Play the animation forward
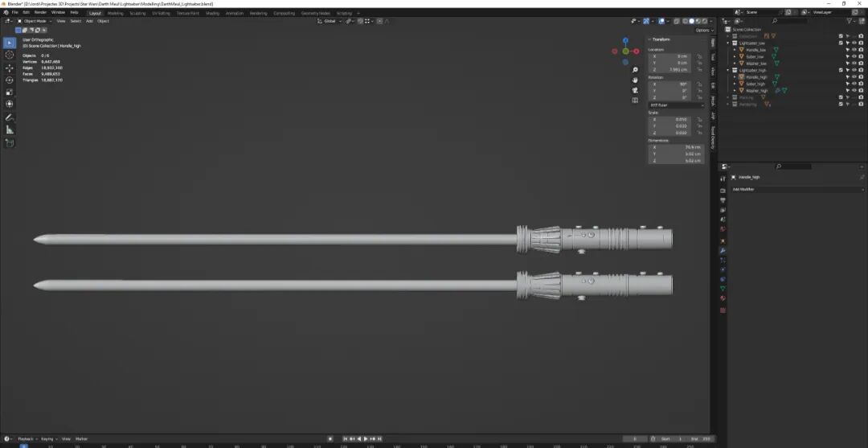Viewport: 868px width, 448px height. point(366,438)
